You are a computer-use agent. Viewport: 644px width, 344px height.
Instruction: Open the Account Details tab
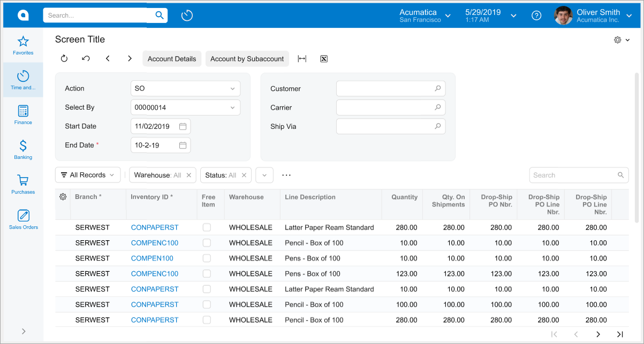172,59
